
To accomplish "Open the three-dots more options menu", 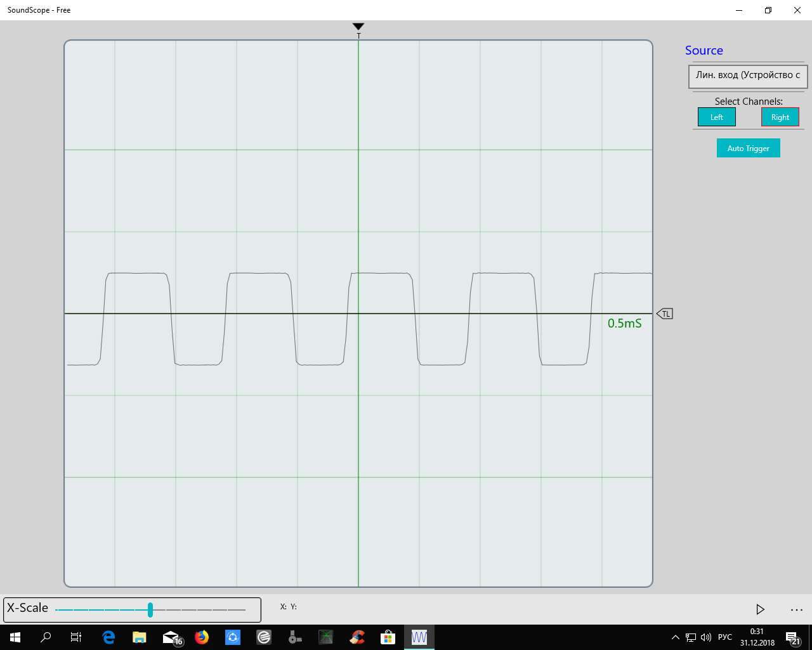I will [x=797, y=609].
